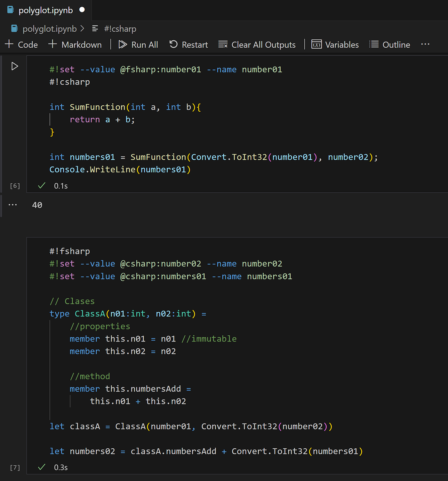Click Clear All Outputs label
Screen dimensions: 448x481
pos(263,45)
